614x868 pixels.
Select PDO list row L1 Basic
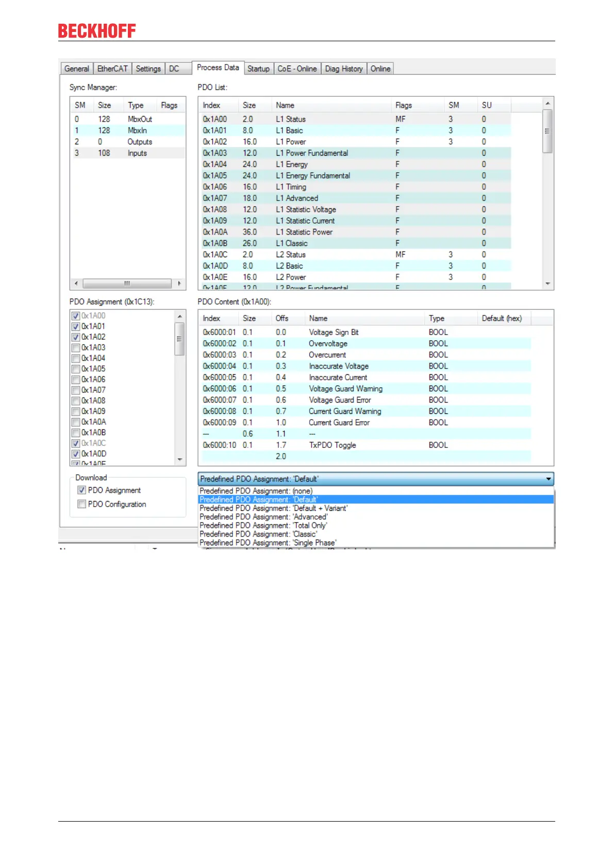[x=355, y=130]
